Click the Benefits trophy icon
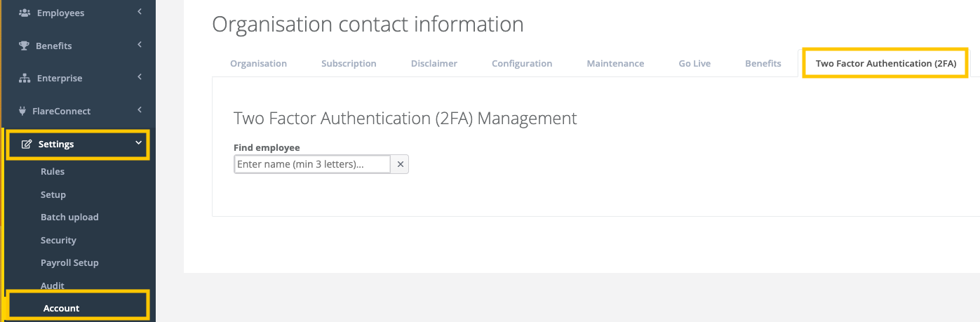This screenshot has width=980, height=322. (24, 46)
